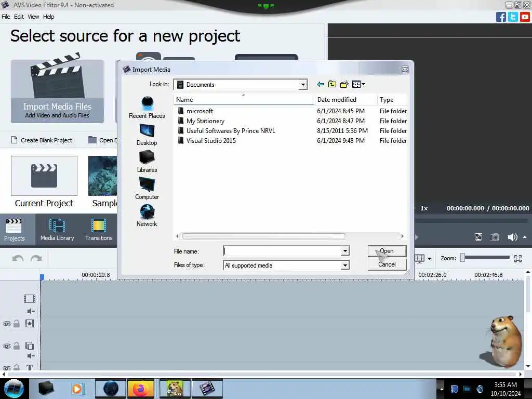Open Recent Places in dialog sidebar

[147, 107]
